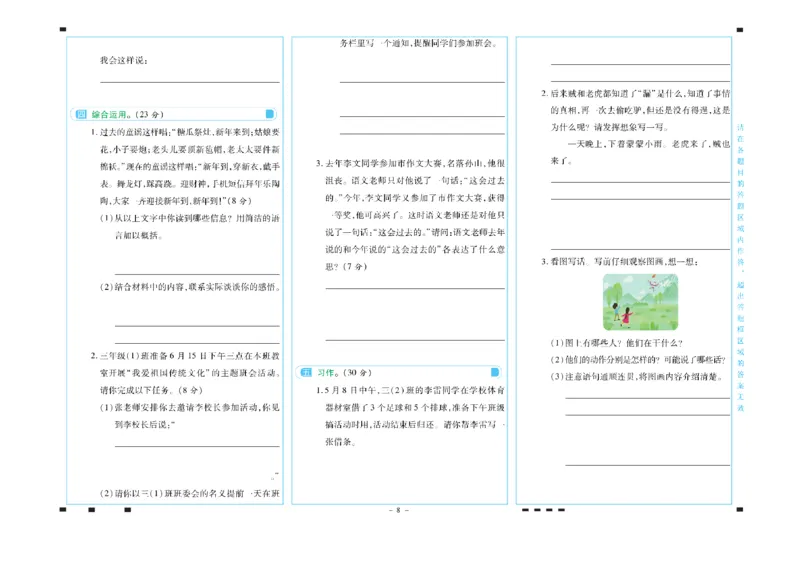
Task: Click sub-question (1)张老师安排你去邀请李校长
Action: 190,407
